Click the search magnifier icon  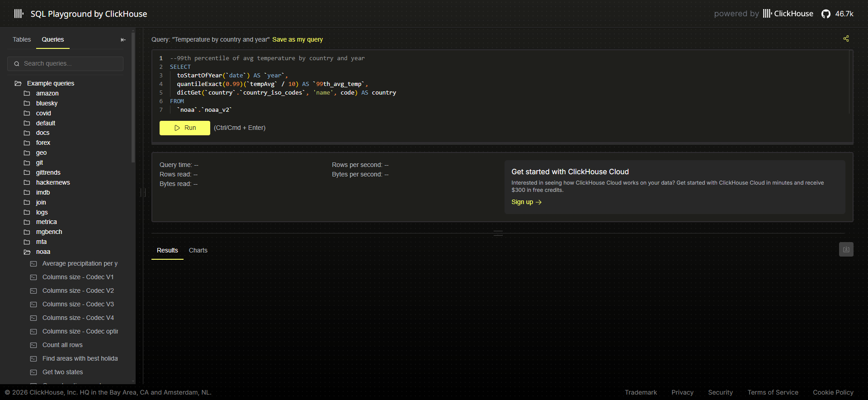point(17,64)
